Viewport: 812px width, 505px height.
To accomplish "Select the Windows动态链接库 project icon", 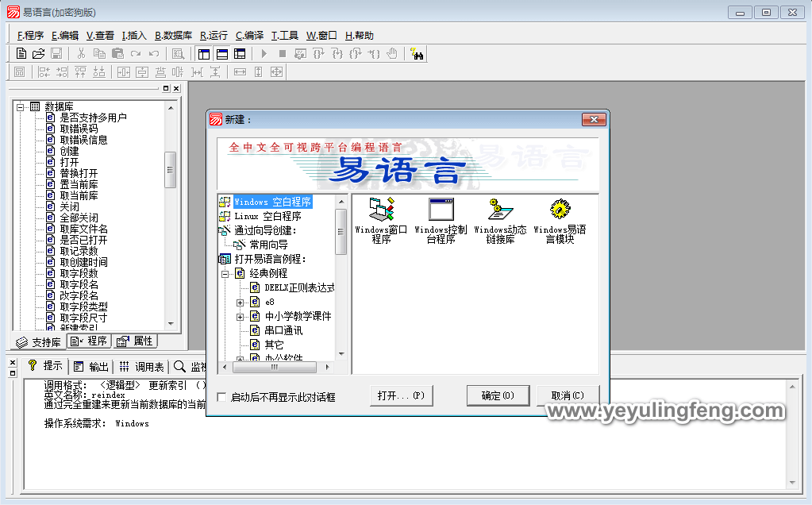I will (x=500, y=221).
